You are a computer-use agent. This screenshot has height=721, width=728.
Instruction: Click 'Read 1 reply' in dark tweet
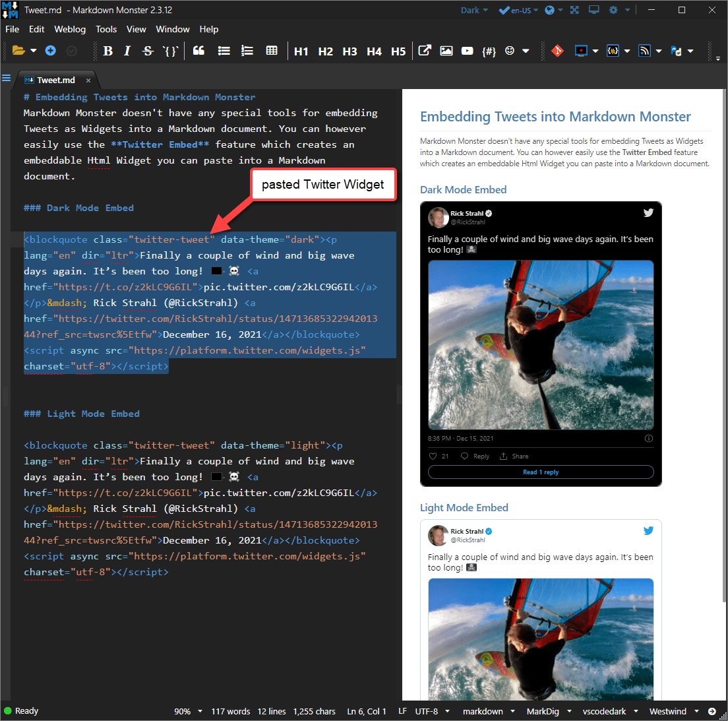pyautogui.click(x=541, y=472)
